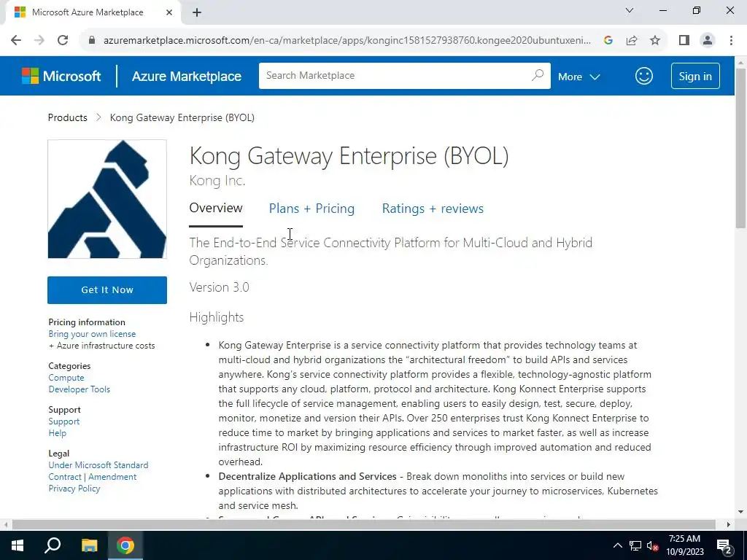Open the Chrome three-dot menu
747x560 pixels.
pyautogui.click(x=731, y=41)
